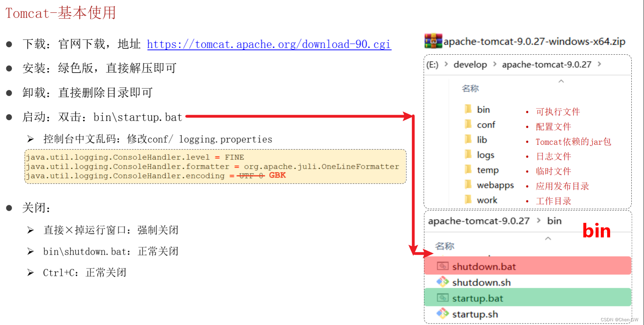Click the ConsoleHandler.formatter config line
Screen dimensions: 644x325
(212, 166)
